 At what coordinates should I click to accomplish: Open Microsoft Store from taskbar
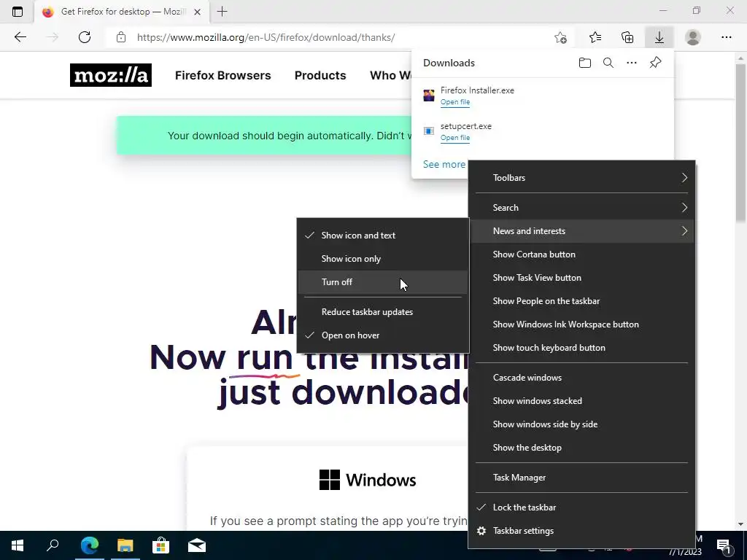click(161, 545)
